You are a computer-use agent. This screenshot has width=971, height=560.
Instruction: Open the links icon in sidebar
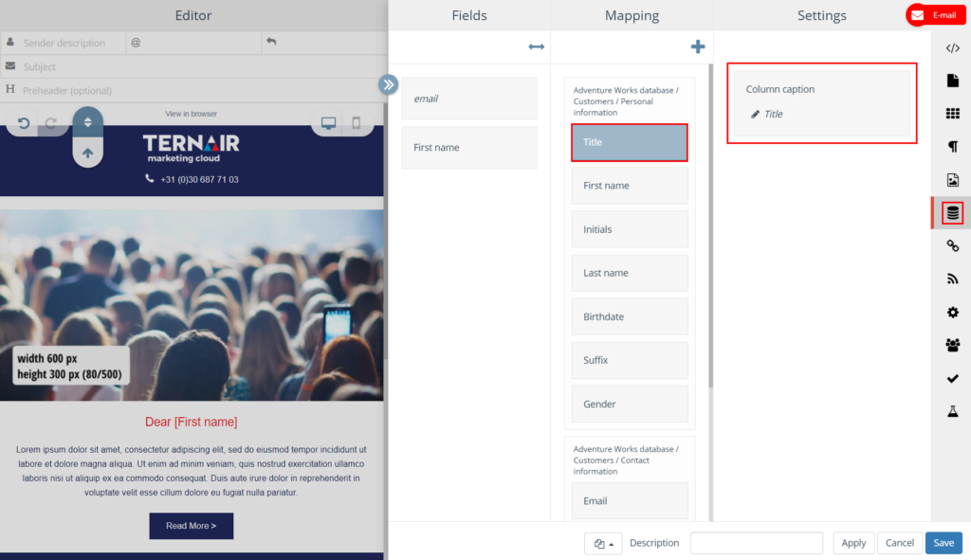952,245
